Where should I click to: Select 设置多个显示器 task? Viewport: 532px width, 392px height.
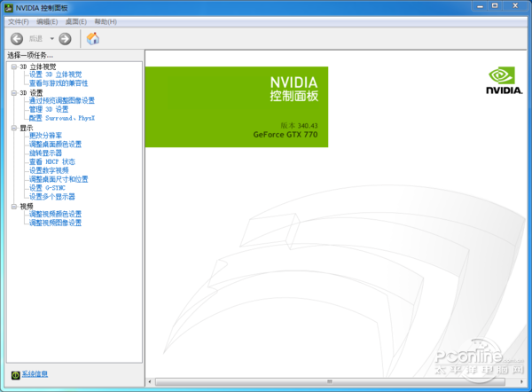tap(52, 197)
